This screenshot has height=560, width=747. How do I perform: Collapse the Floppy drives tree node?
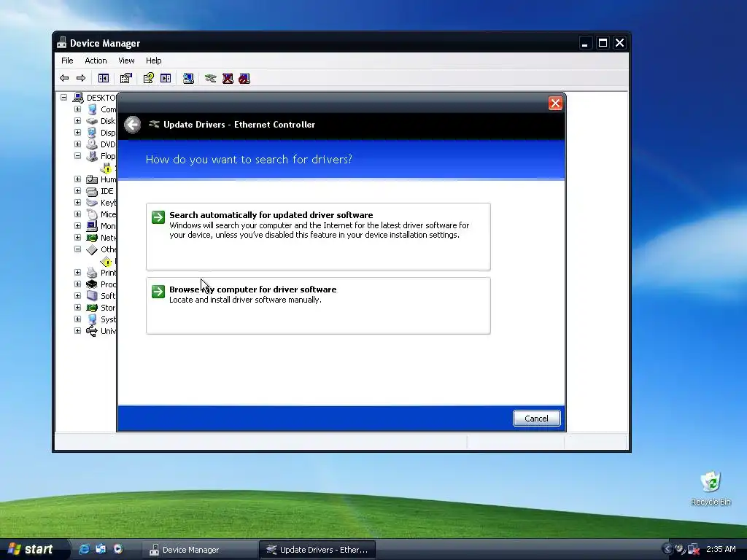[x=77, y=156]
